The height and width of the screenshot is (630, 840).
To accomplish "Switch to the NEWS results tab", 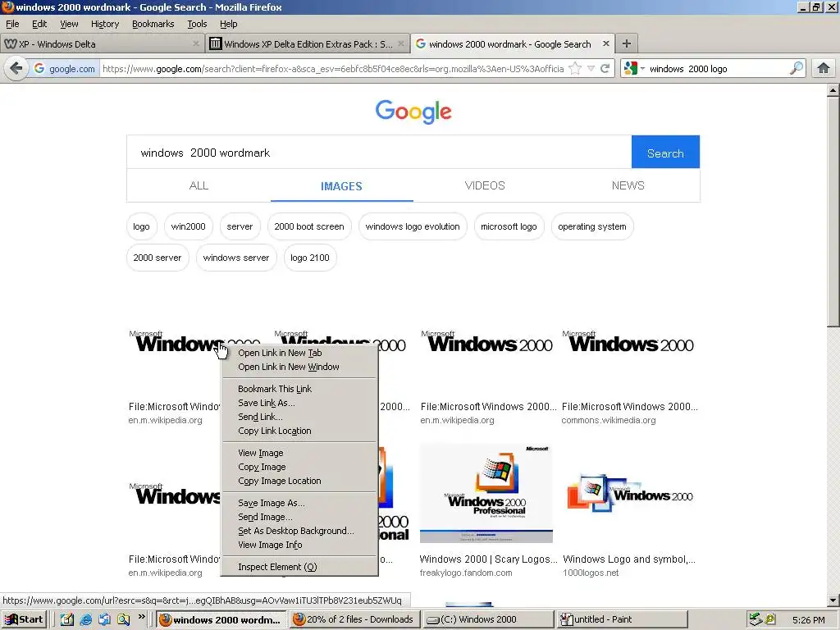I will tap(628, 185).
